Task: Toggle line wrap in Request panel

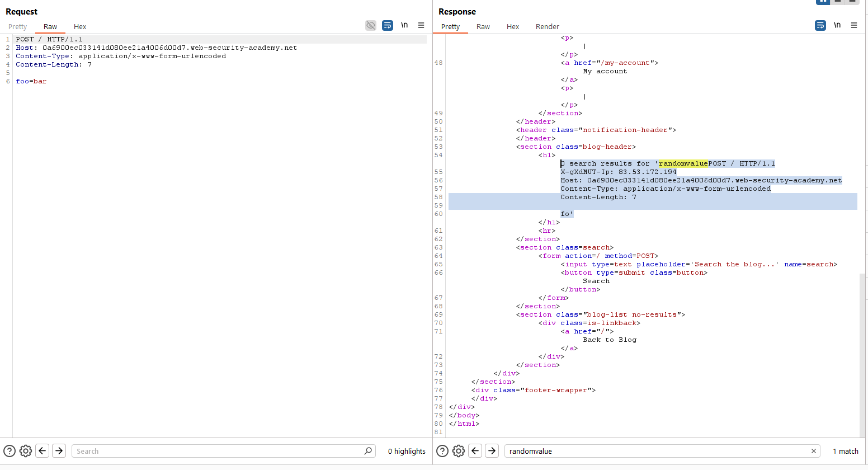Action: 388,25
